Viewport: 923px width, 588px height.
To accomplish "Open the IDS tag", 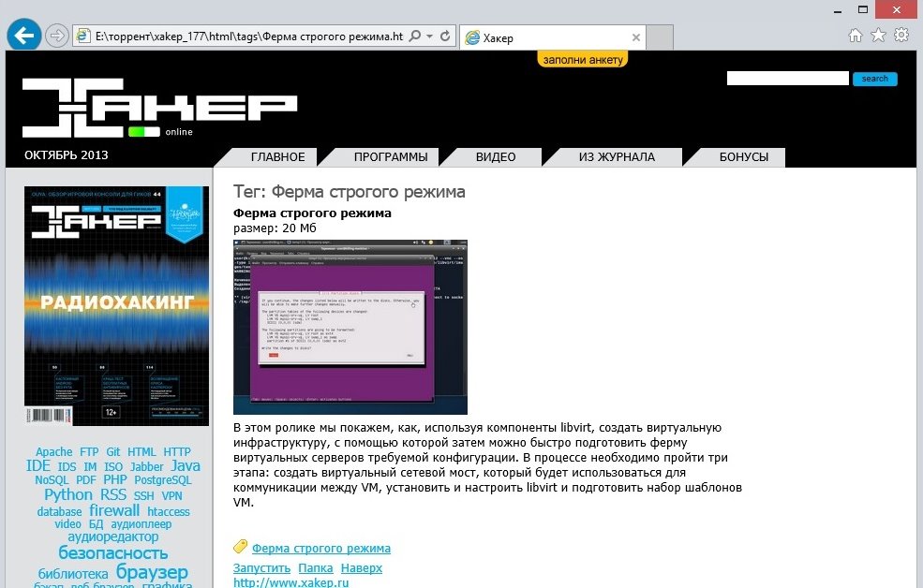I will (67, 467).
